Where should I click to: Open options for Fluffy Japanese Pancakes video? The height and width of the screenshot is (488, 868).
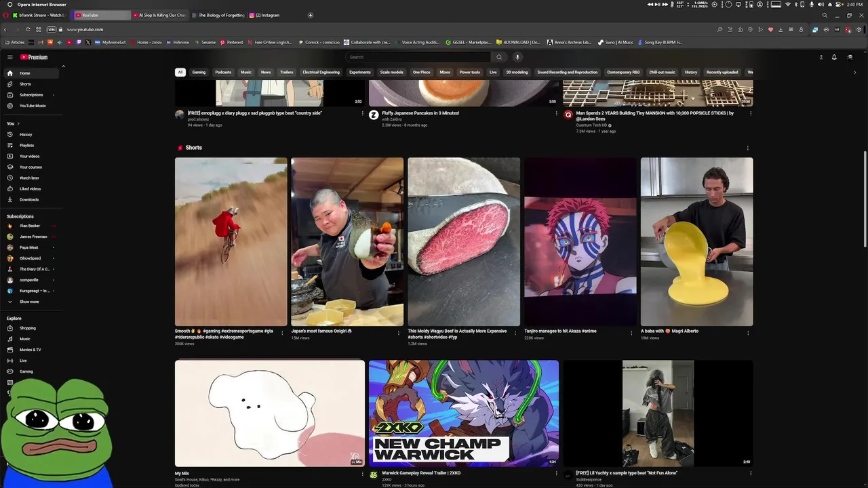tap(557, 113)
